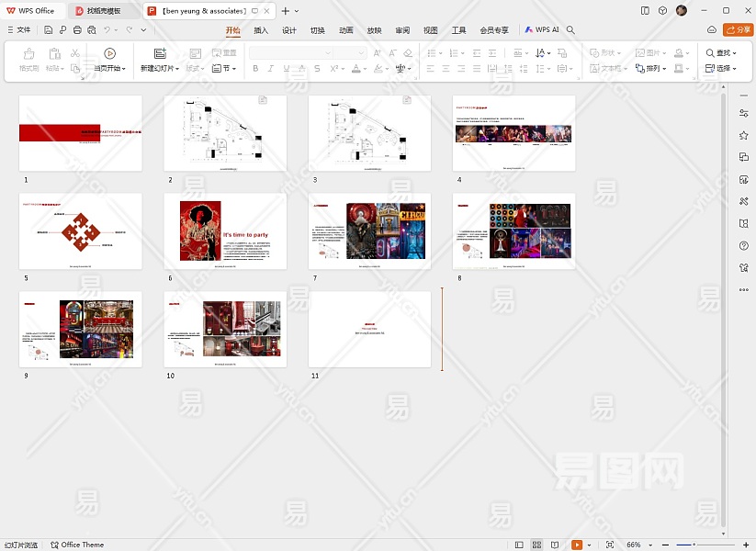
Task: Click the orange slideshow play button in status bar
Action: (577, 545)
